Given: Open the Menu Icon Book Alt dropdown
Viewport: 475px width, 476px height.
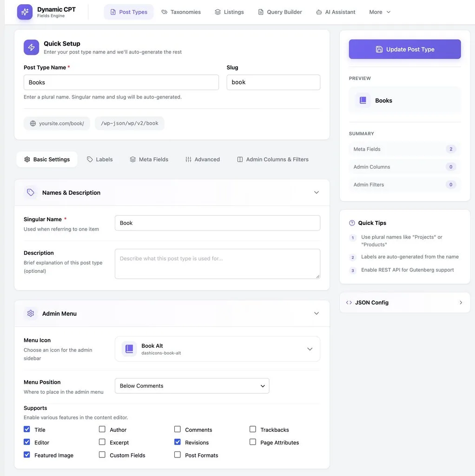Looking at the screenshot, I should (x=218, y=349).
